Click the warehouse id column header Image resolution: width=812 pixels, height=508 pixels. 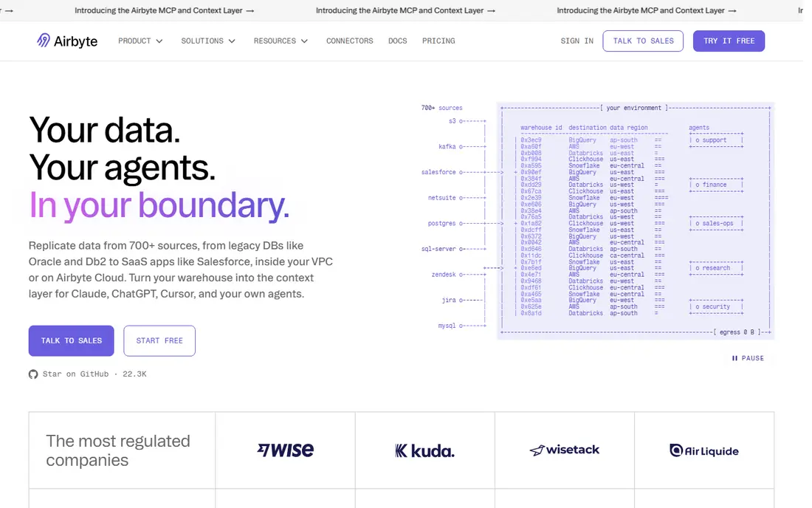pyautogui.click(x=541, y=128)
